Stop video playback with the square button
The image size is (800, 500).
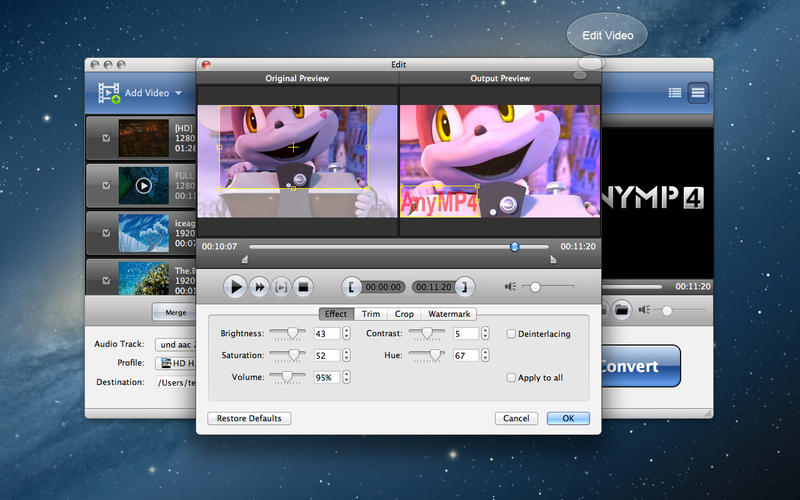tap(302, 287)
